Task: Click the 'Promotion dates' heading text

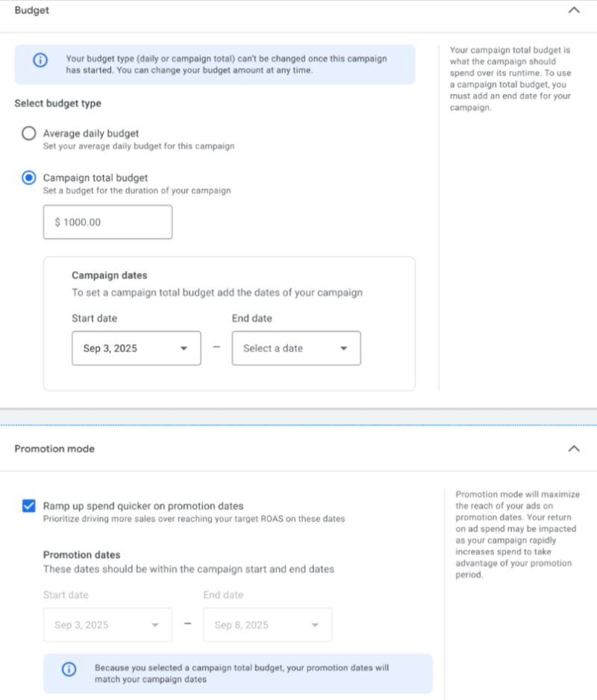Action: (81, 554)
